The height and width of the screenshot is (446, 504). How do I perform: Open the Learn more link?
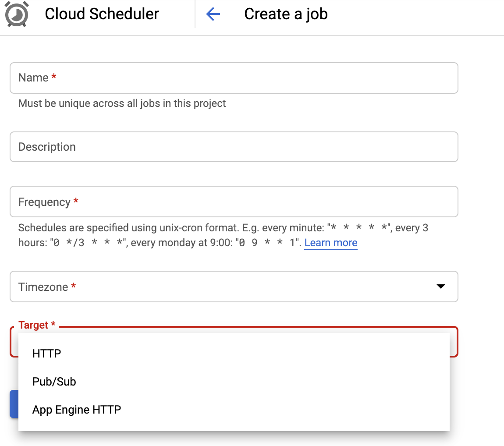point(331,243)
